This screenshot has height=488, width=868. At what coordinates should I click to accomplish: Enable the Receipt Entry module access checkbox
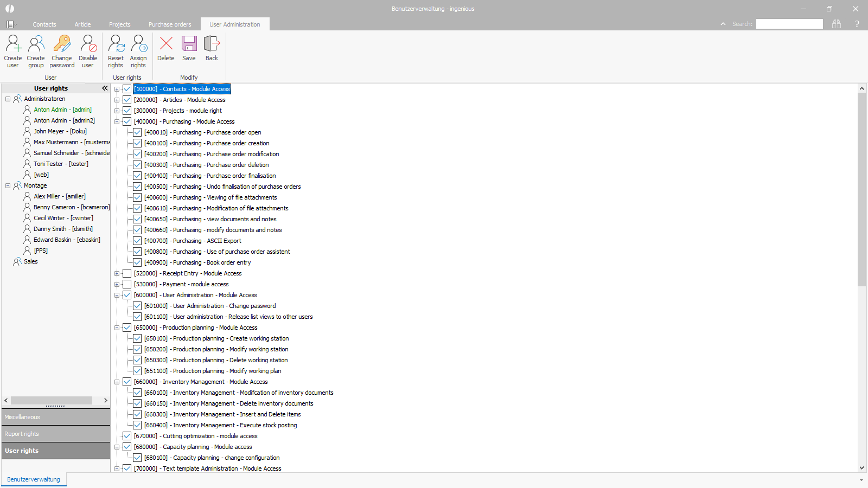point(127,273)
